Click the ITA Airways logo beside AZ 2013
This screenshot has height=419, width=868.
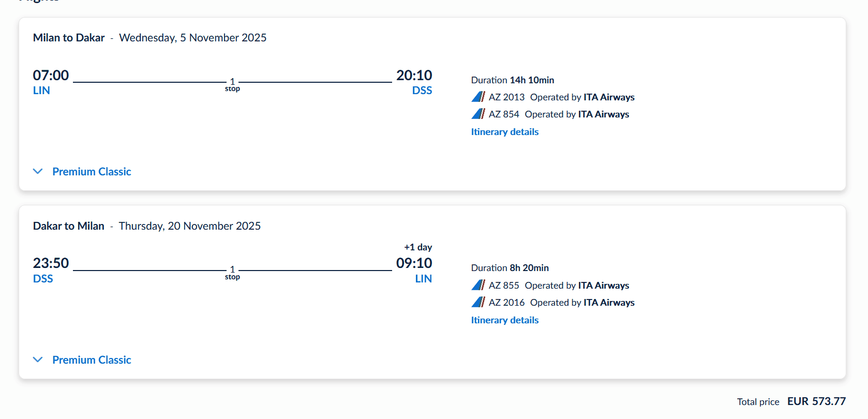[x=478, y=97]
